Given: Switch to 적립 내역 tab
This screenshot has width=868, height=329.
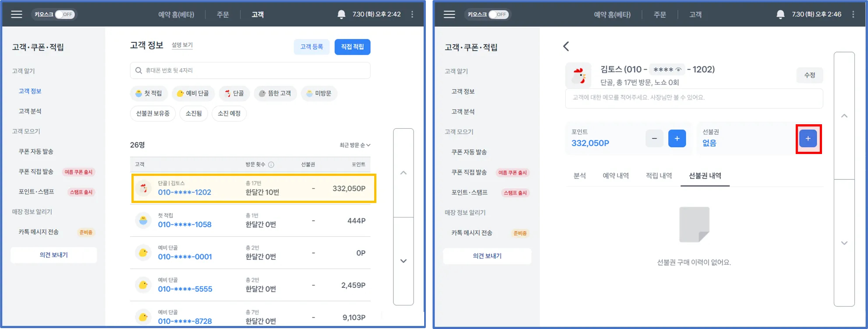Looking at the screenshot, I should [659, 176].
